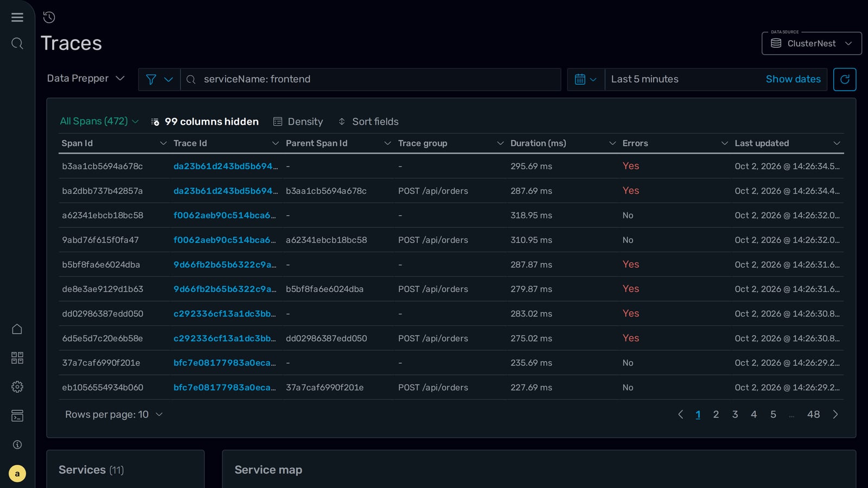Click the Service map panel heading
The height and width of the screenshot is (488, 868).
point(269,470)
